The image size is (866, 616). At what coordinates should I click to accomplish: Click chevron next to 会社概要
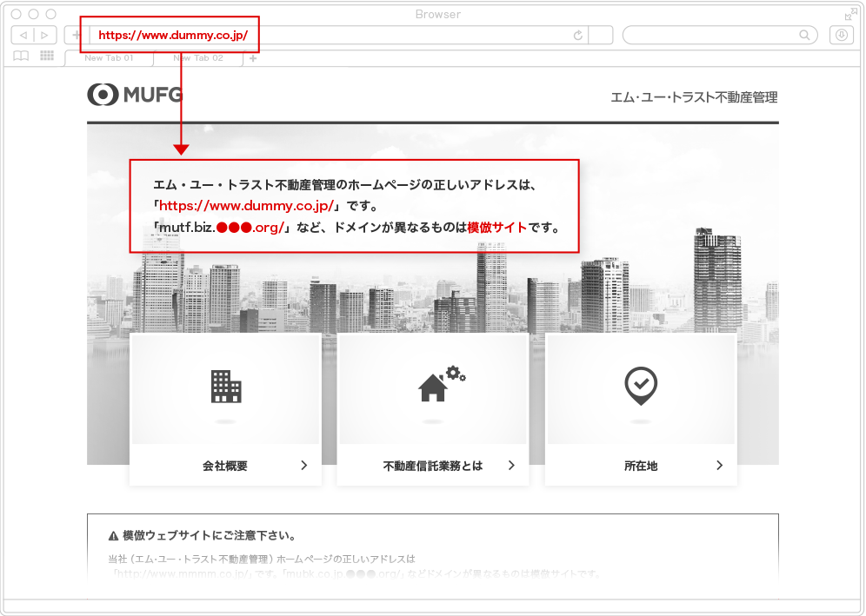pyautogui.click(x=303, y=466)
